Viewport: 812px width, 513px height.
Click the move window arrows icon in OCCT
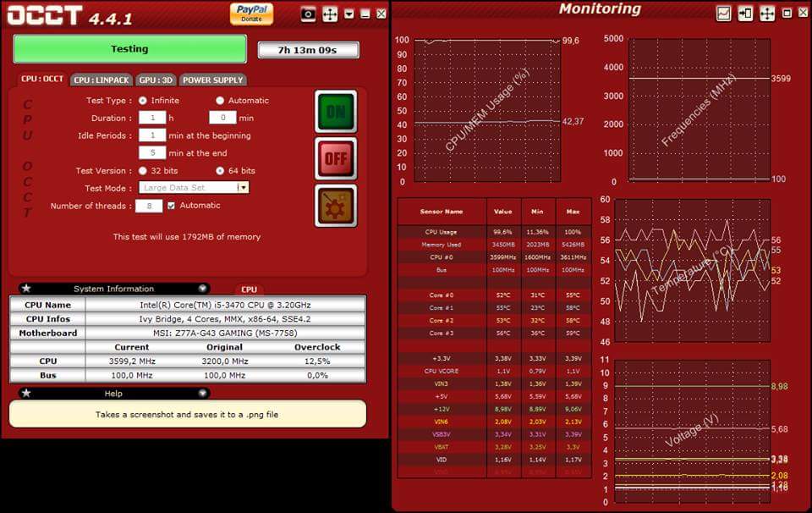(330, 14)
